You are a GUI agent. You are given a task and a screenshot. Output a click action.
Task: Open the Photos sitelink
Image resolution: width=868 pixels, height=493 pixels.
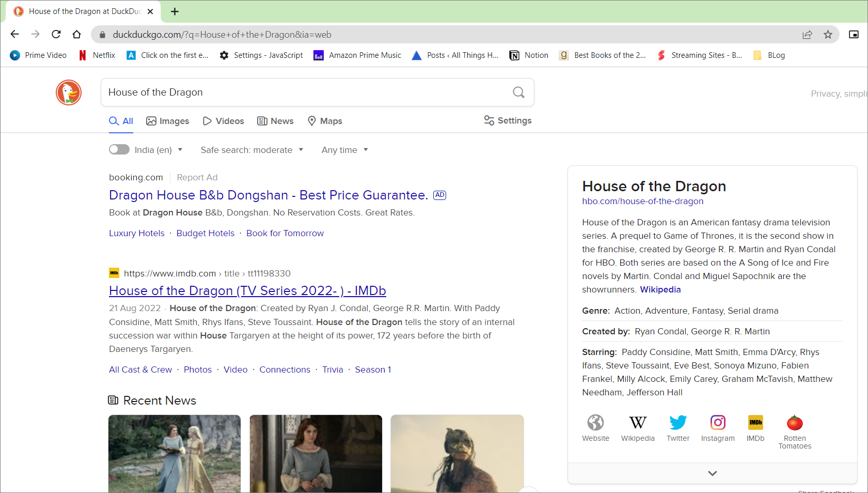pyautogui.click(x=198, y=369)
